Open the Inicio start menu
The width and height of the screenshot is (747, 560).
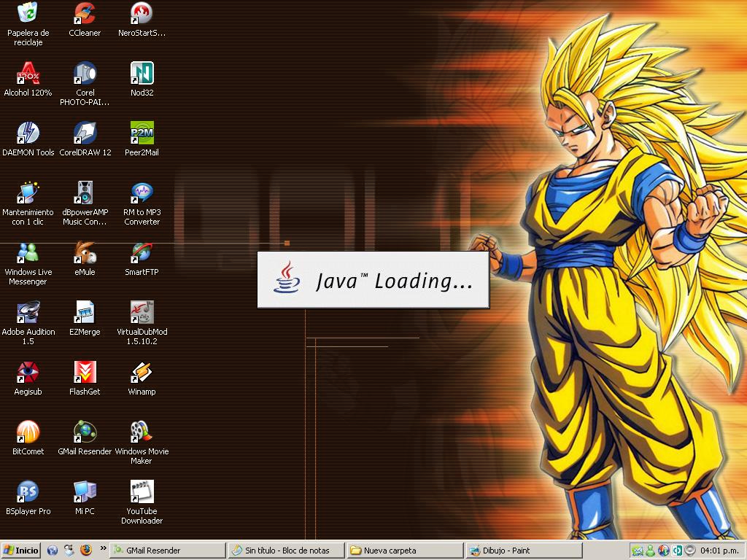pyautogui.click(x=21, y=551)
